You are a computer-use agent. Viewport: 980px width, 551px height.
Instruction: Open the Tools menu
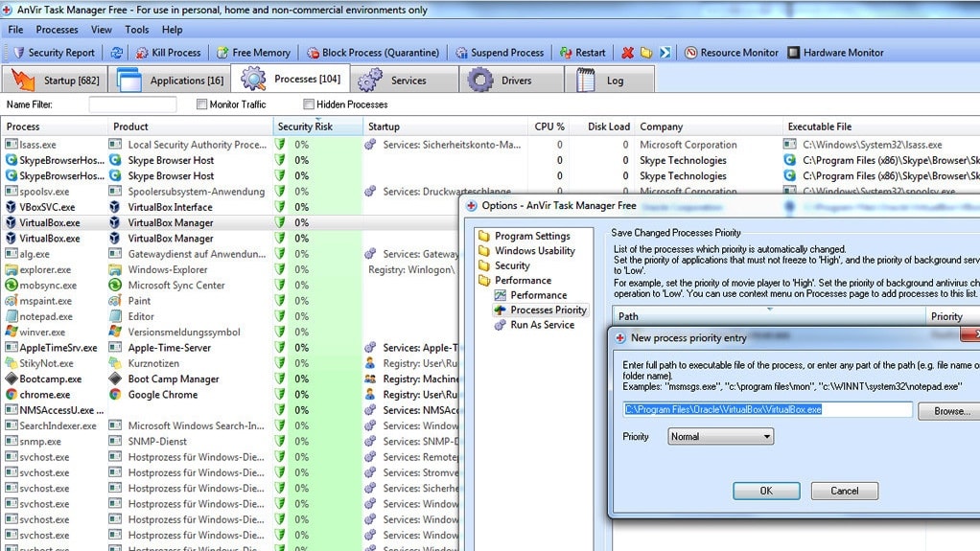[x=137, y=30]
